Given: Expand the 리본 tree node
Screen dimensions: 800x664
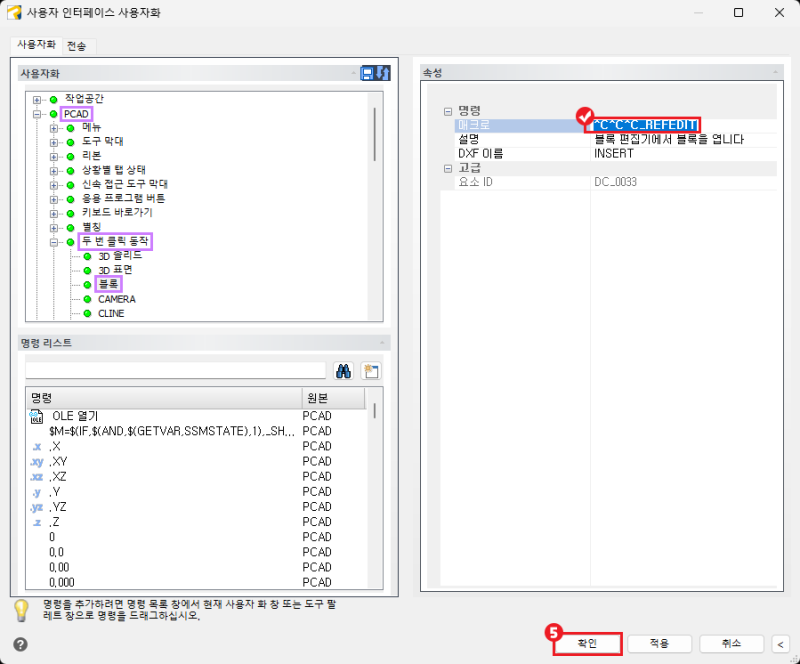Looking at the screenshot, I should [54, 157].
